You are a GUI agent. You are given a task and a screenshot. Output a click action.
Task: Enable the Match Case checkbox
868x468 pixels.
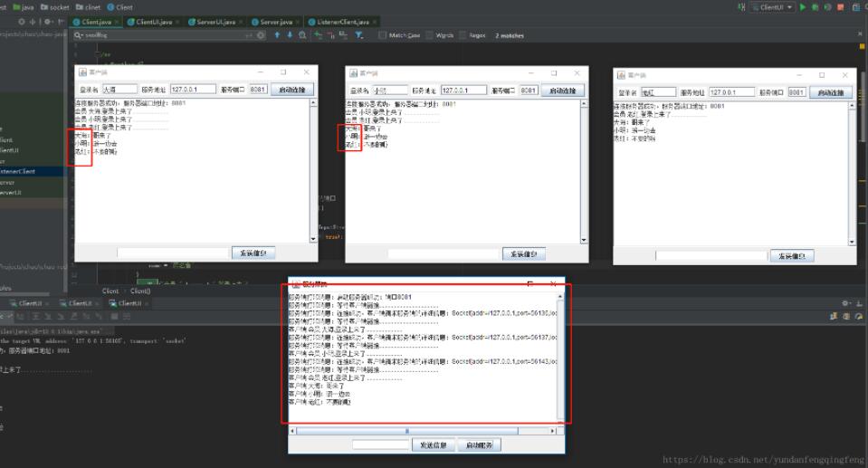383,35
